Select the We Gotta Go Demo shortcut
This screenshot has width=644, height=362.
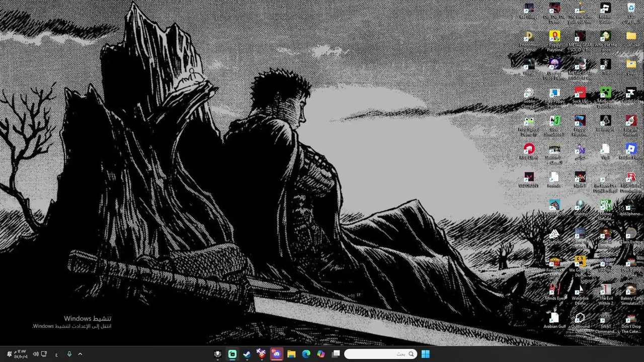[580, 267]
